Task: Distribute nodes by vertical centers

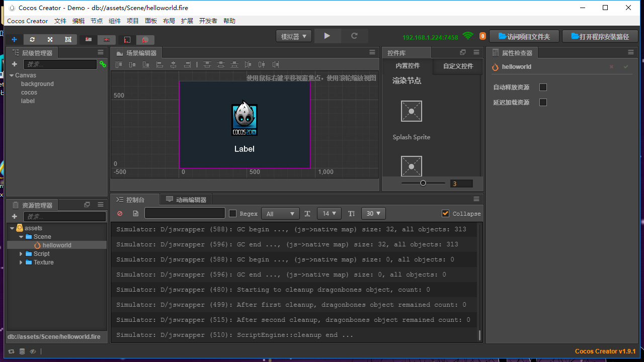Action: point(221,64)
